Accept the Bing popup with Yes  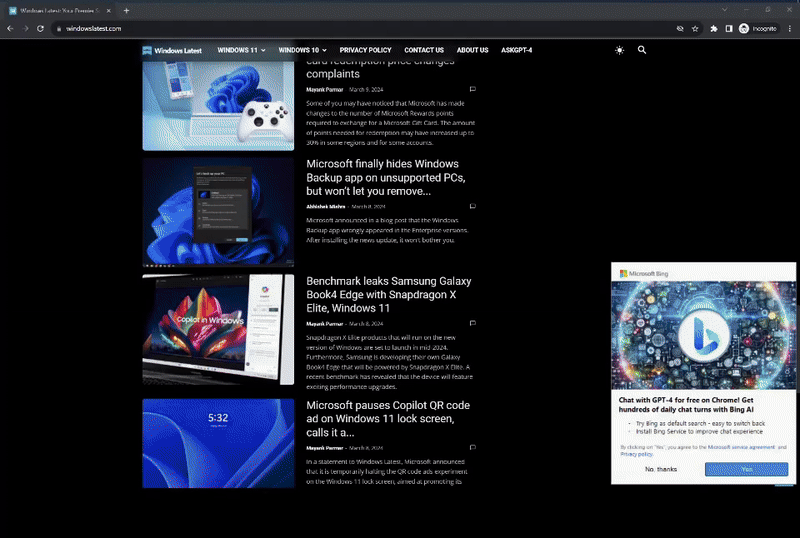pos(746,469)
